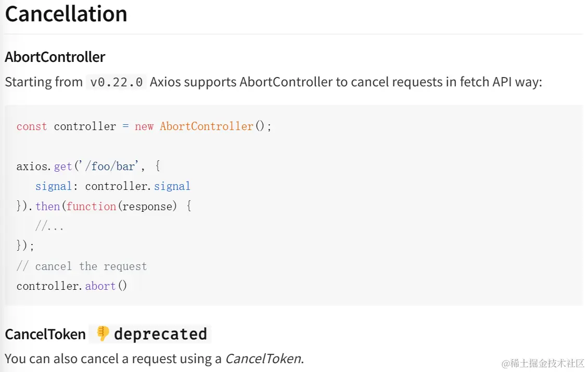Viewport: 588px width, 372px height.
Task: Click the thumbs-down deprecated emoji icon
Action: point(103,333)
